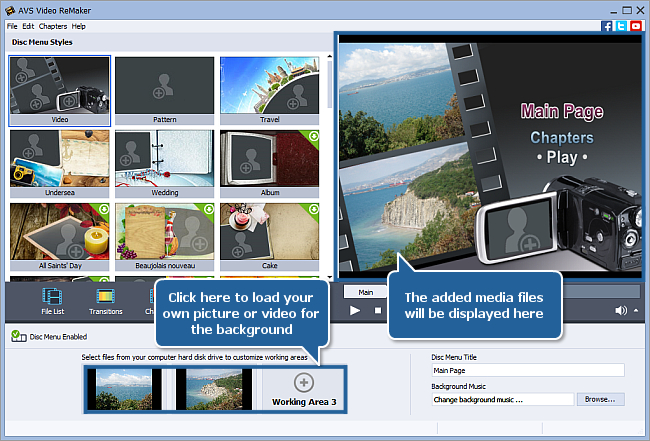Pick the Album disc menu style
Image resolution: width=650 pixels, height=441 pixels.
tap(269, 163)
